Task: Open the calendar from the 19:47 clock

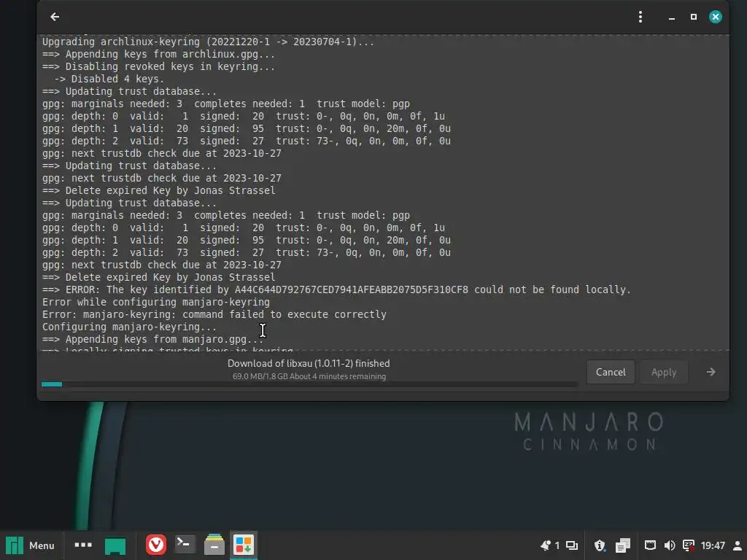Action: 713,545
